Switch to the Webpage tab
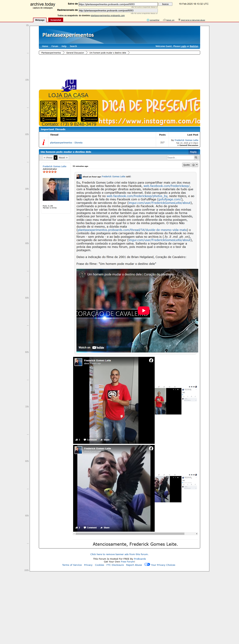 click(x=40, y=20)
